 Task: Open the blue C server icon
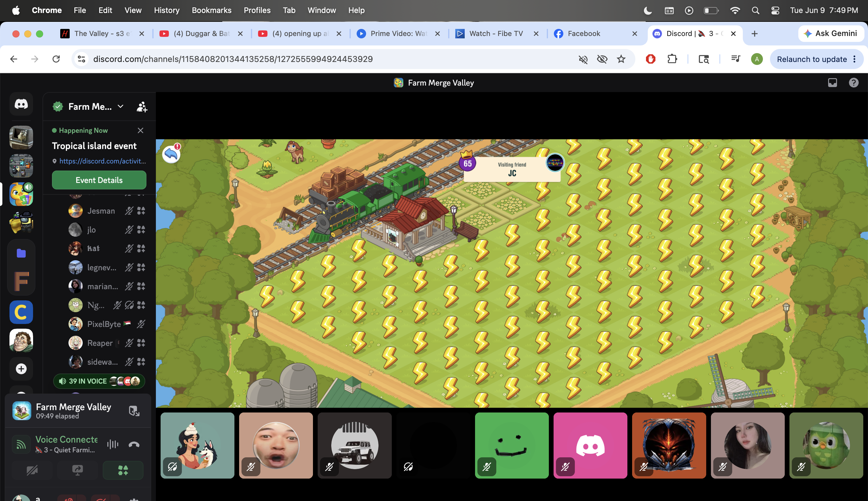coord(21,312)
